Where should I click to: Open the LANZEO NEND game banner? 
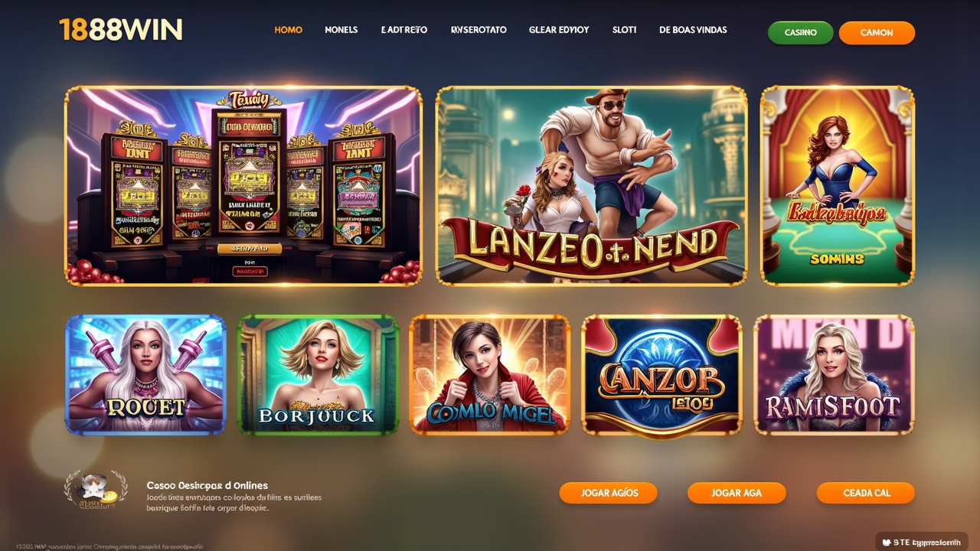click(591, 186)
